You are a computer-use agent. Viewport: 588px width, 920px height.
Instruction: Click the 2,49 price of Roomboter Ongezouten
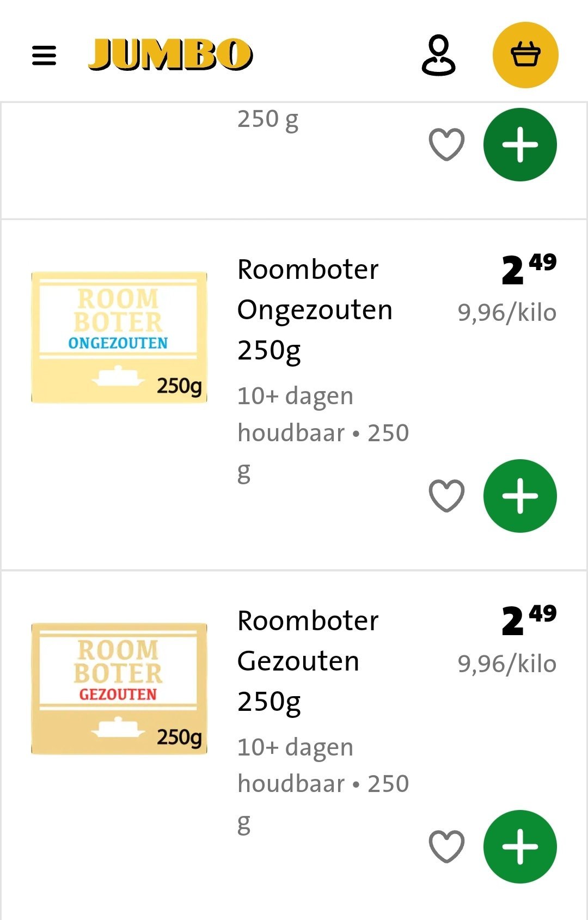tap(528, 269)
